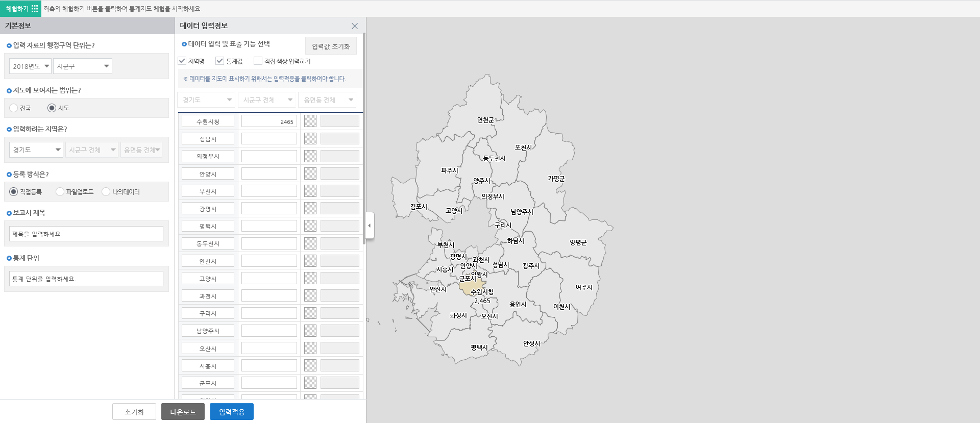This screenshot has height=423, width=980.
Task: Open the 경기도 region dropdown in 기본정보
Action: [x=36, y=150]
